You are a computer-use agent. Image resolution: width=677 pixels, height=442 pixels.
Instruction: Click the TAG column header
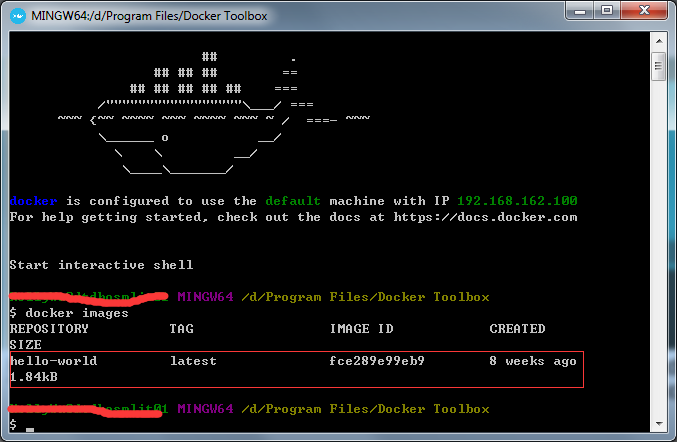pyautogui.click(x=181, y=329)
